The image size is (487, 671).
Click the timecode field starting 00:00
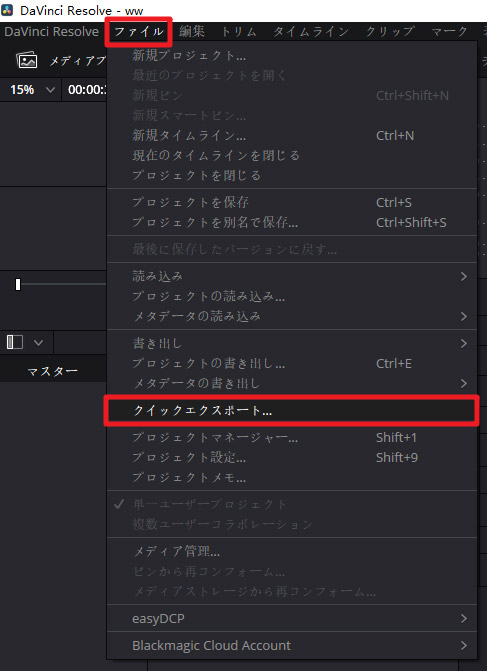87,89
